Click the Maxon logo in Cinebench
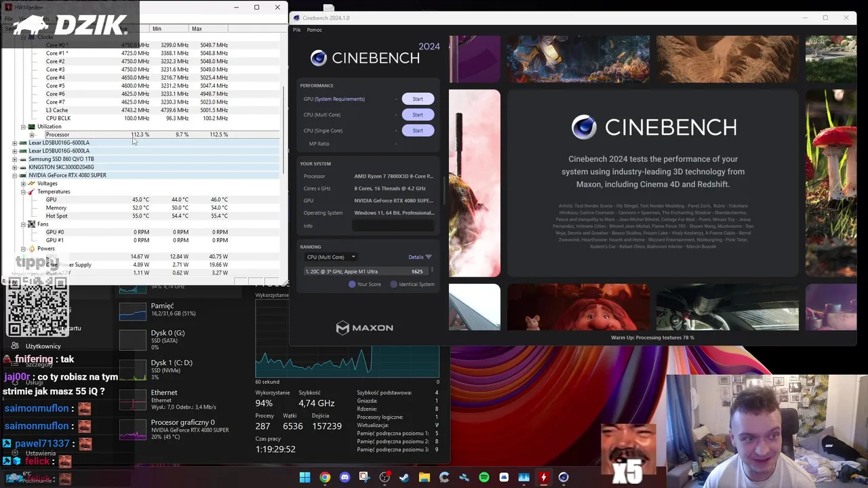 [364, 328]
